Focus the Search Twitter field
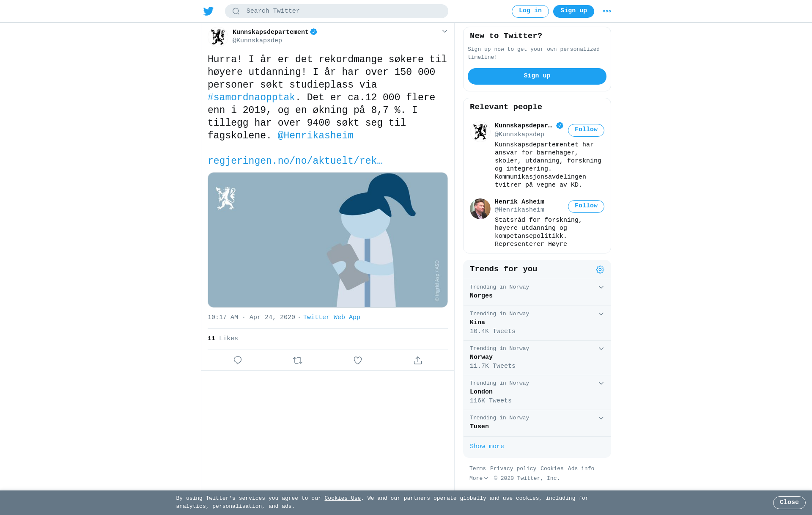812x515 pixels. [337, 11]
